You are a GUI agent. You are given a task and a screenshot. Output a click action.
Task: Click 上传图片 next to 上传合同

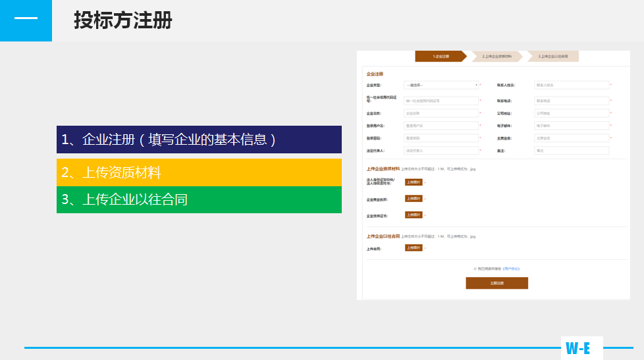414,248
